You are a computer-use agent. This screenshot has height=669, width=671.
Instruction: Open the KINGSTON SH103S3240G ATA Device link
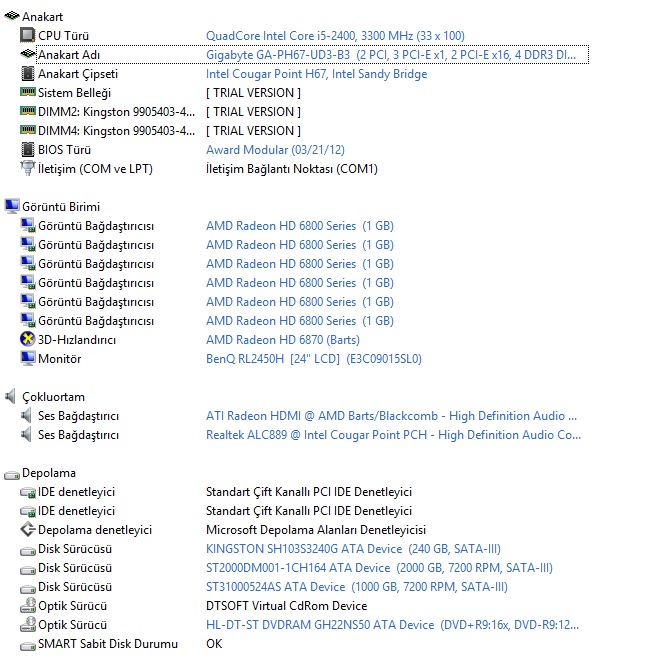point(353,549)
